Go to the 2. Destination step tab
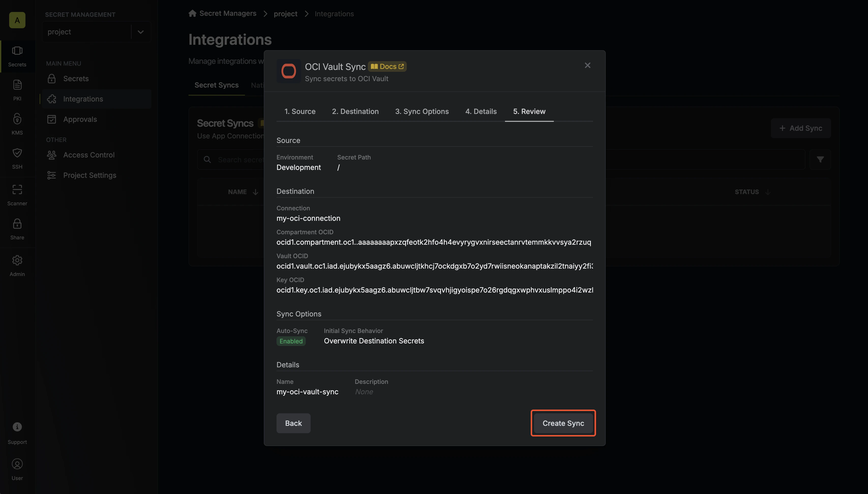868x494 pixels. [x=355, y=112]
